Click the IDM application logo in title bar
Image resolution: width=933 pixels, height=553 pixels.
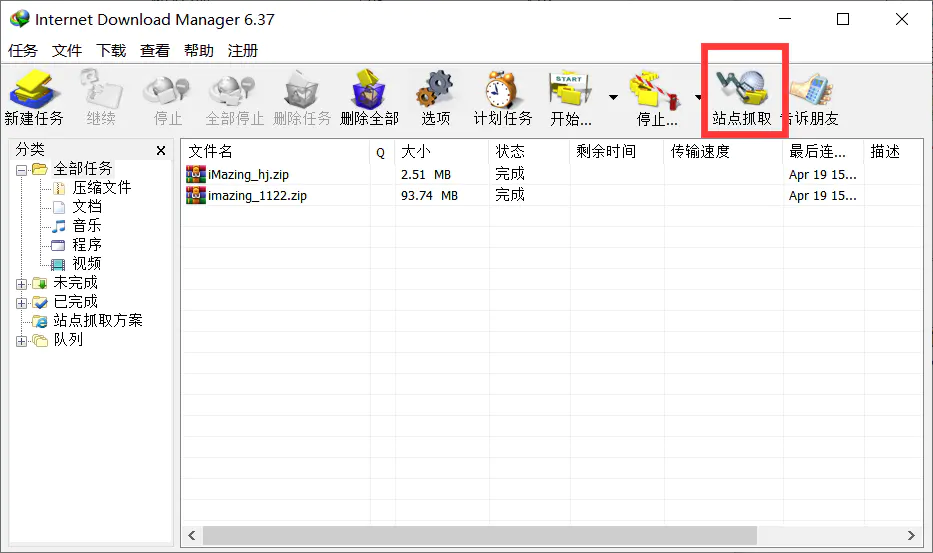[x=19, y=19]
